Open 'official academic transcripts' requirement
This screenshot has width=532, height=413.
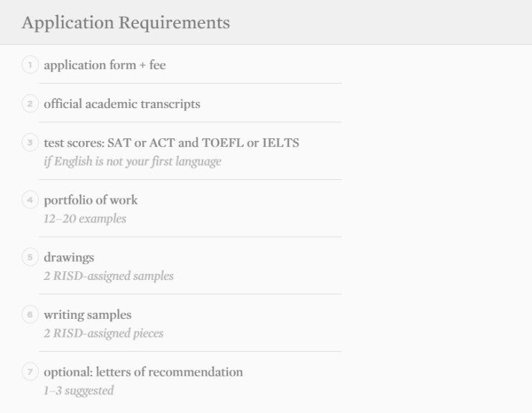pyautogui.click(x=122, y=104)
